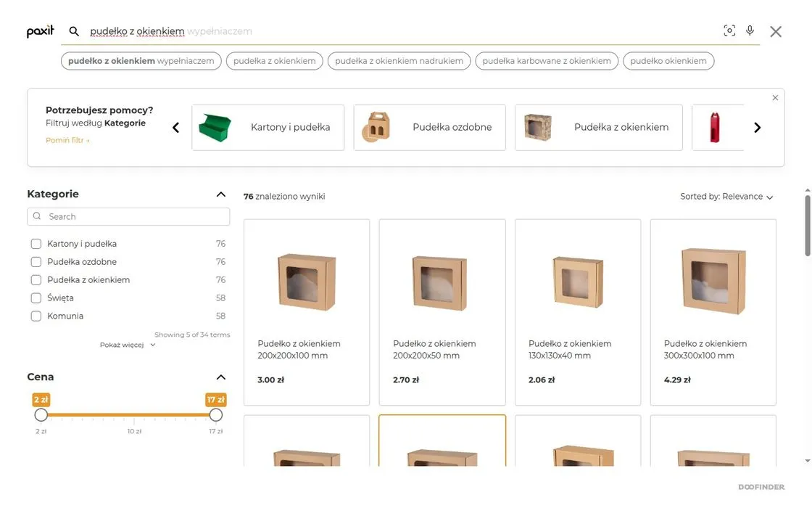
Task: Click the magnifier search icon
Action: point(74,32)
